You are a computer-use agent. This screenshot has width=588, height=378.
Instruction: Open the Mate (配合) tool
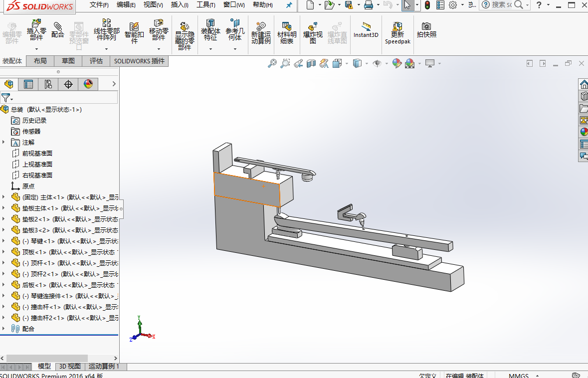click(x=57, y=30)
